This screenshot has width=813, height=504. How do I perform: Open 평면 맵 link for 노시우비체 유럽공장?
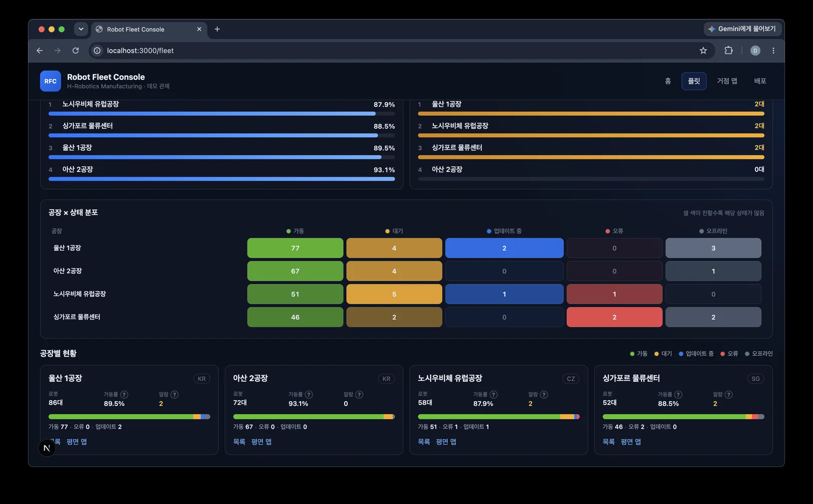click(x=446, y=442)
